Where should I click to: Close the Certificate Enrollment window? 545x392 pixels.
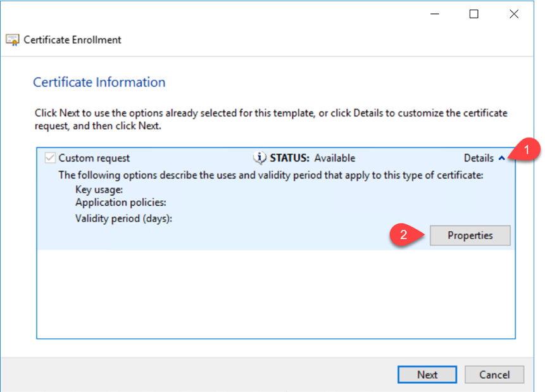tap(514, 14)
